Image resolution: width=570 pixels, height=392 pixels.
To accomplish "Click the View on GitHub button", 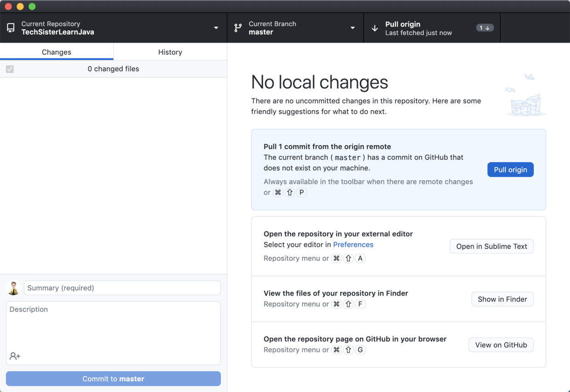I will pyautogui.click(x=501, y=345).
